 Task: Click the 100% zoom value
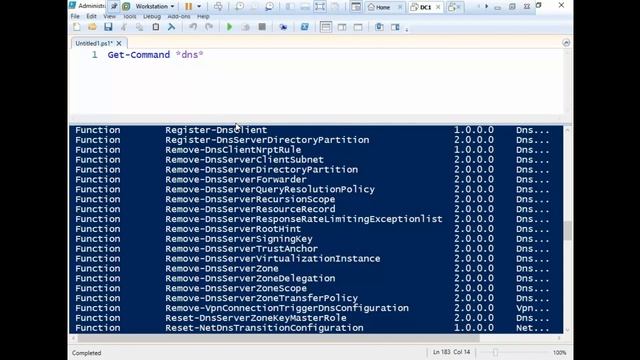560,353
